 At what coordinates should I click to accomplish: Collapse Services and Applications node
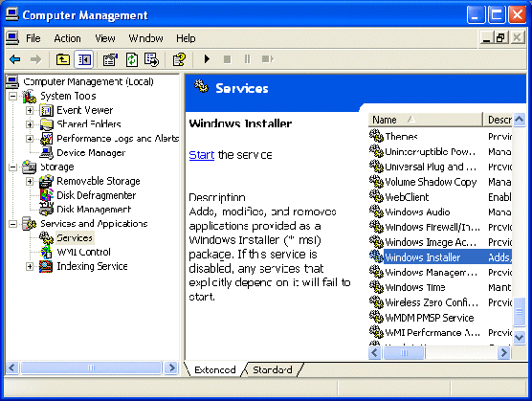coord(12,224)
